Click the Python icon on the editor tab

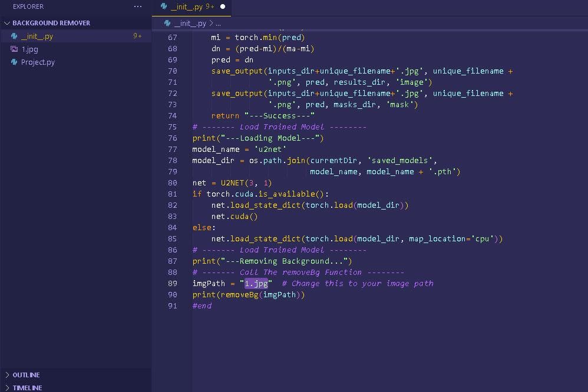(x=164, y=6)
